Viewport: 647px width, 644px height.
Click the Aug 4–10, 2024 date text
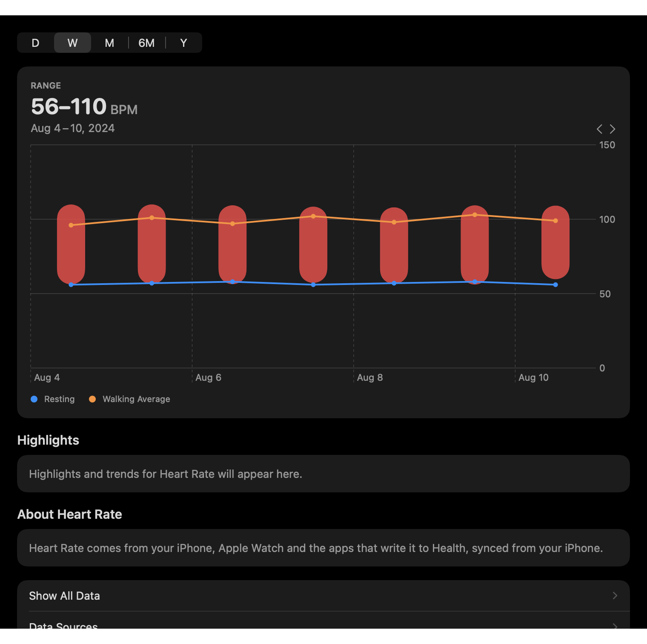point(73,128)
